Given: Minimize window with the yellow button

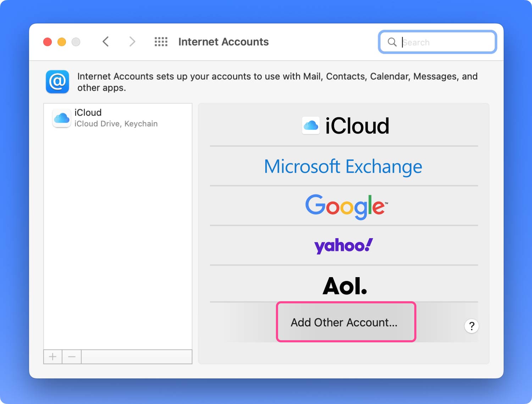Looking at the screenshot, I should coord(62,42).
